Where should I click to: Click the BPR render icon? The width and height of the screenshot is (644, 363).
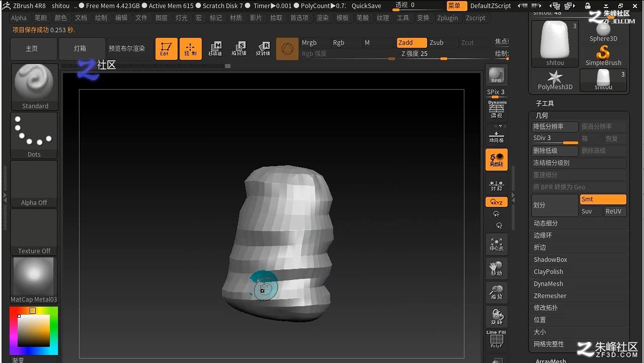tap(497, 76)
